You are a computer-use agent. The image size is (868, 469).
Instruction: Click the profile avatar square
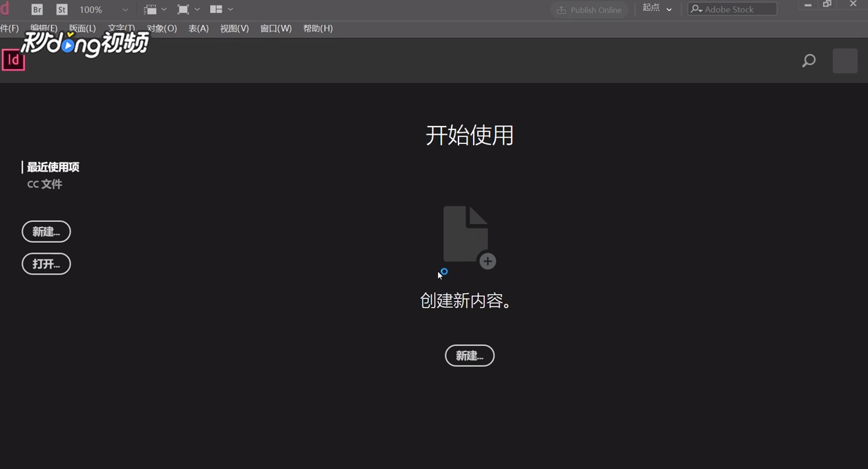[844, 61]
